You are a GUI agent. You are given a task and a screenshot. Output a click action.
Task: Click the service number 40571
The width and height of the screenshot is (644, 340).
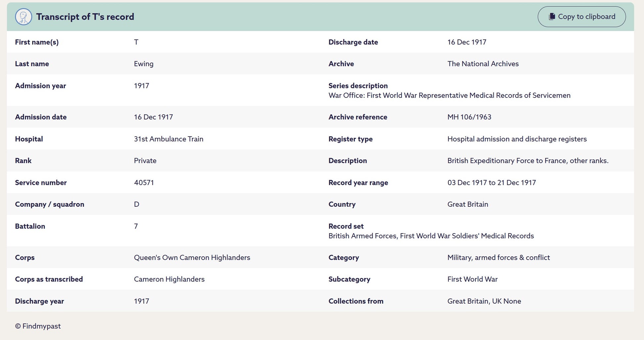tap(144, 183)
